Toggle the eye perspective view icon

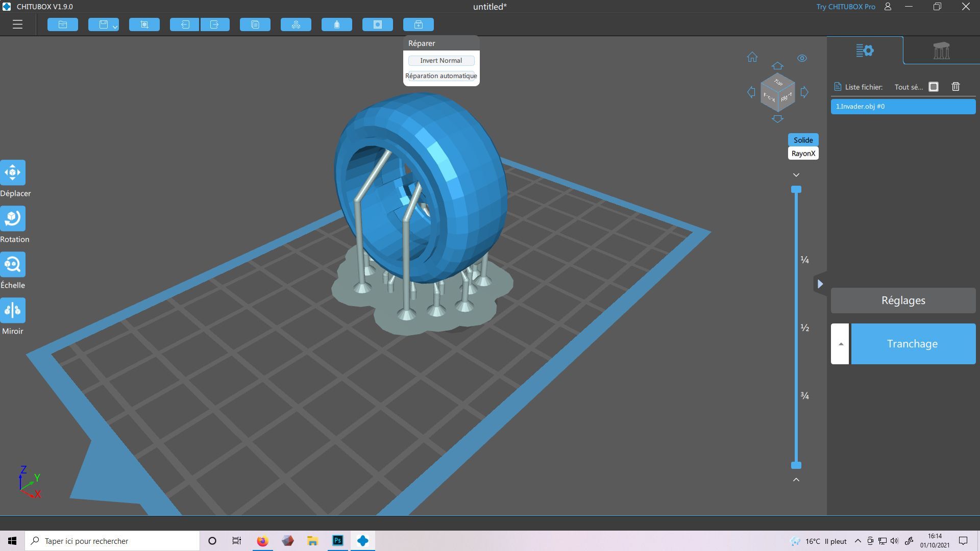802,58
